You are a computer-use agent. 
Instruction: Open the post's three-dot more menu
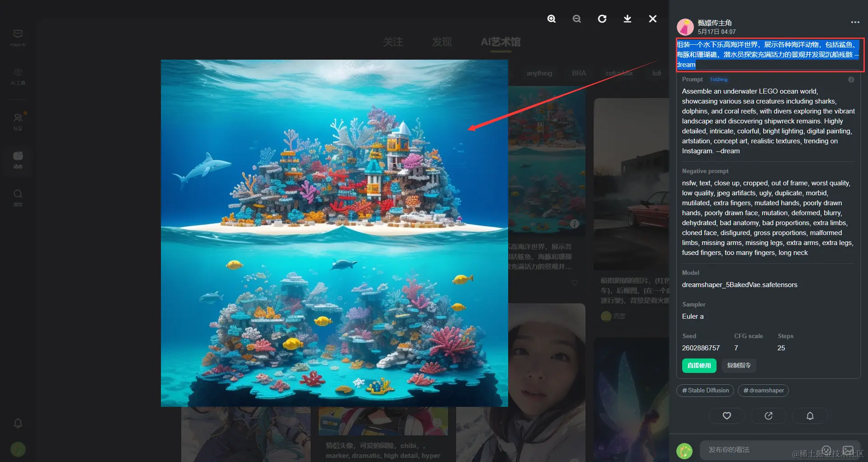(855, 22)
